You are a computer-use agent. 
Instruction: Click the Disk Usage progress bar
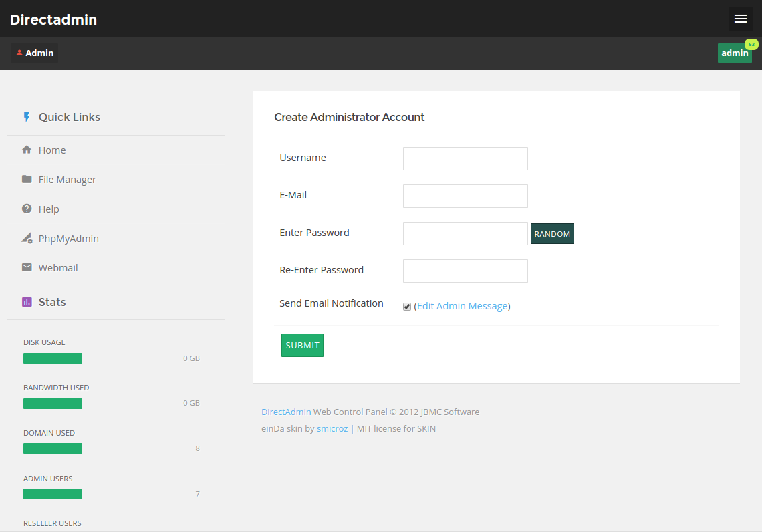pyautogui.click(x=53, y=358)
